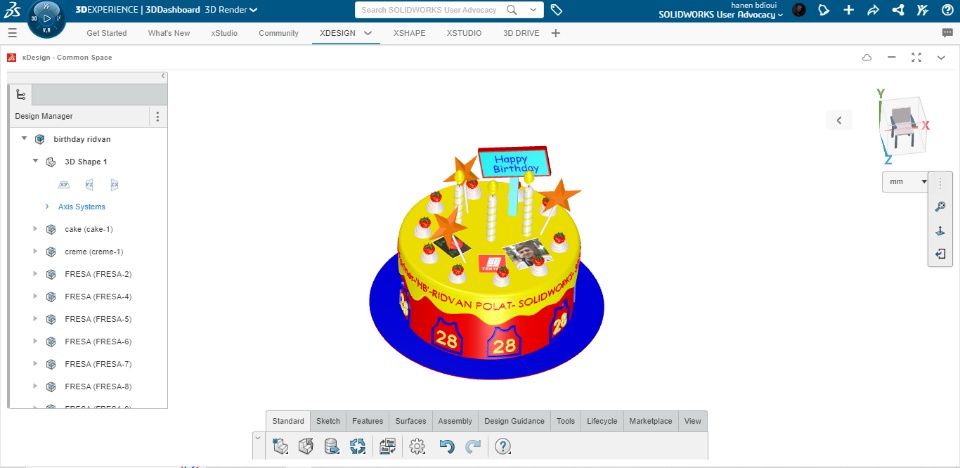
Task: Collapse the Design Manager side panel
Action: pyautogui.click(x=163, y=76)
